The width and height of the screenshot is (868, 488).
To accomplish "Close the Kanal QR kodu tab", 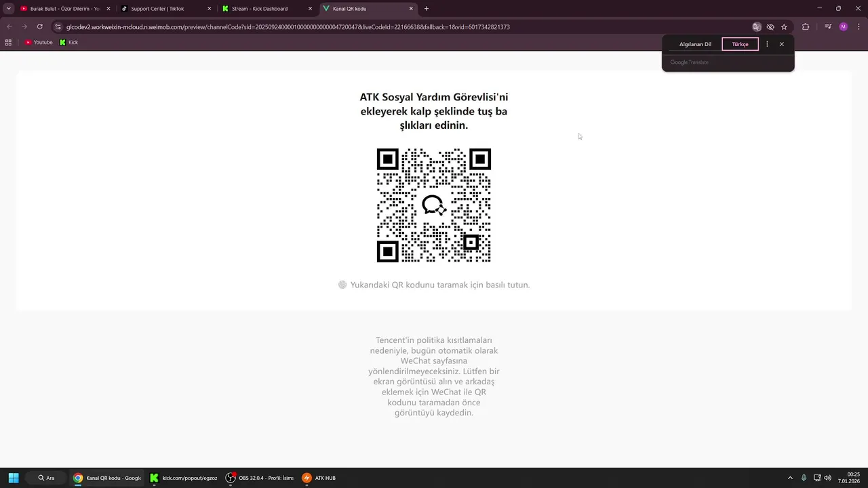I will (x=411, y=9).
